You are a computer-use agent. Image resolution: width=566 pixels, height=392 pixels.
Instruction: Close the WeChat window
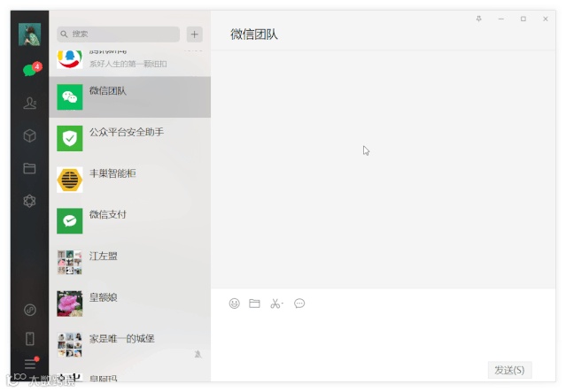click(x=546, y=19)
